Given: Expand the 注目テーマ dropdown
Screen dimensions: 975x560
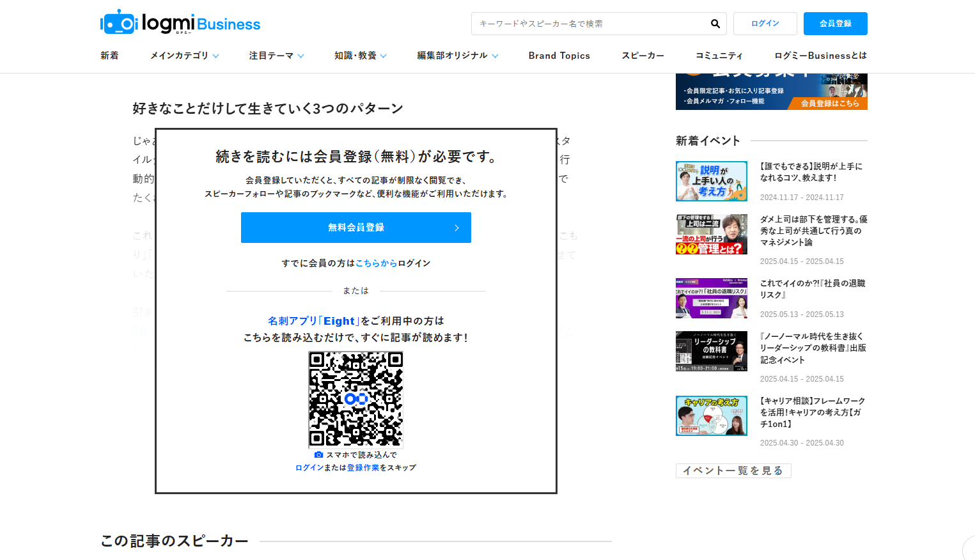Looking at the screenshot, I should 276,56.
